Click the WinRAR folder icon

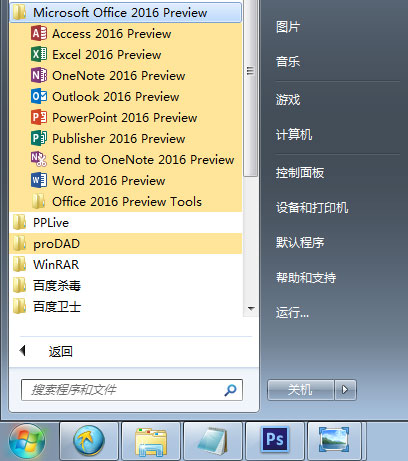(19, 264)
